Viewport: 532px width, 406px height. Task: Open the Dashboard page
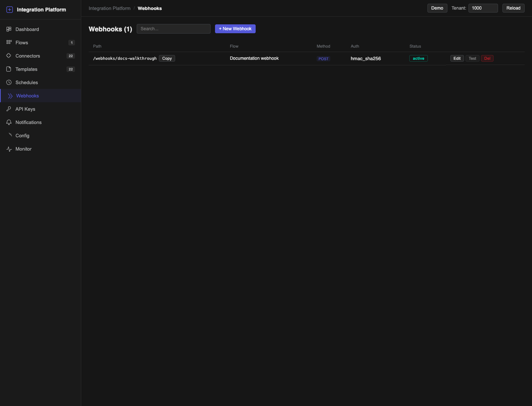point(41,29)
